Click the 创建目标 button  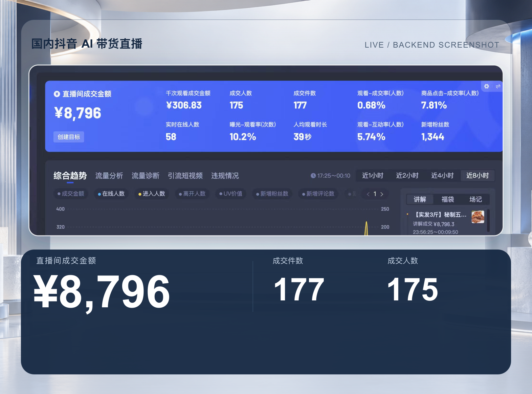(x=69, y=137)
